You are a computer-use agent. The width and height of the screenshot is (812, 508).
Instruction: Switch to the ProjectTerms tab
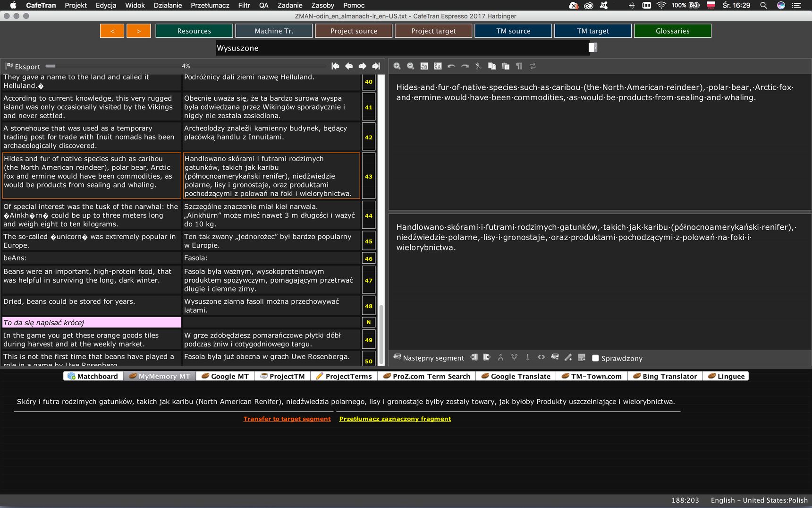[x=344, y=376]
